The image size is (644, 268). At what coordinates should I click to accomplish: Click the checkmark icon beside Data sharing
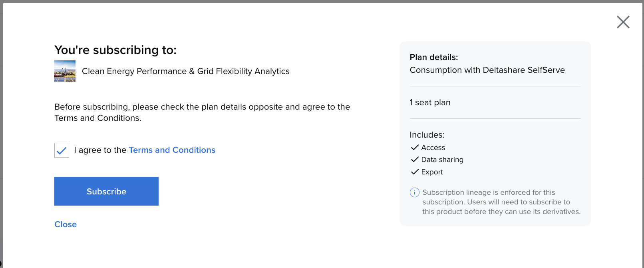coord(414,160)
